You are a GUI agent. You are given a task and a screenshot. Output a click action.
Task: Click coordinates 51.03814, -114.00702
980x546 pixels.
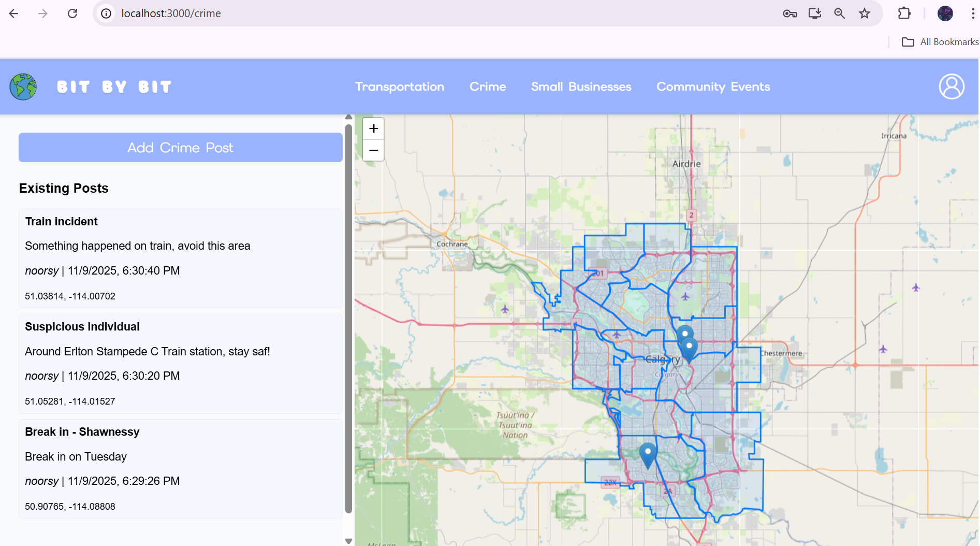pos(70,296)
